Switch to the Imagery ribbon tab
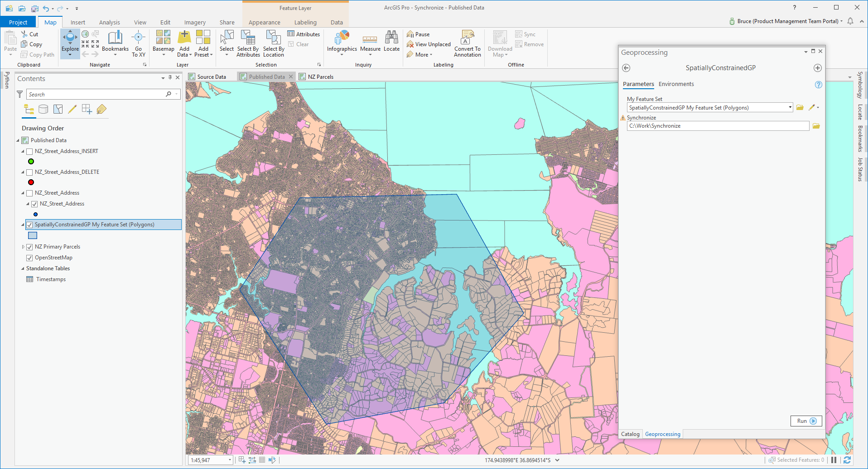868x469 pixels. [195, 22]
